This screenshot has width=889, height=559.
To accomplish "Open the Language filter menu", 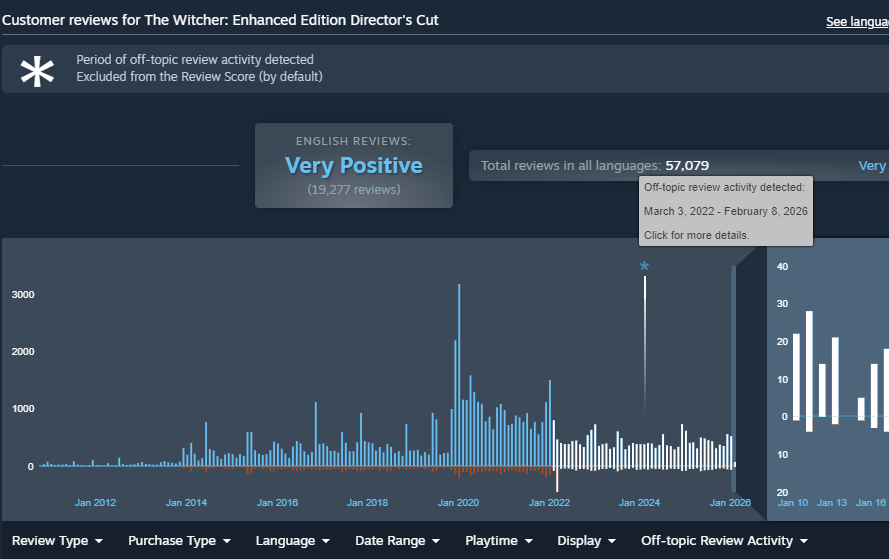I will click(292, 541).
